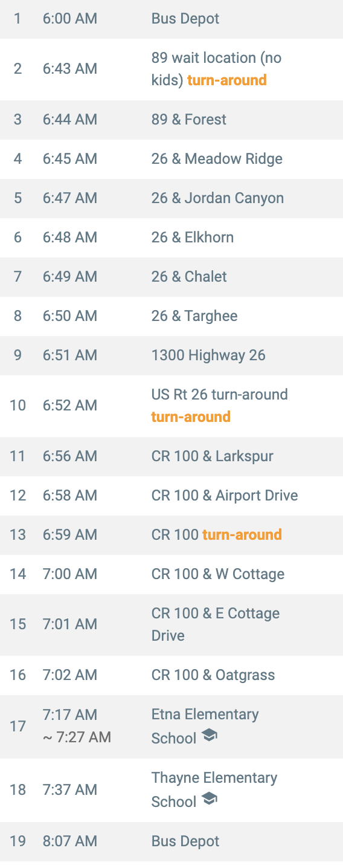
Task: Select the final Bus Depot stop at 8:07 AM
Action: (171, 841)
